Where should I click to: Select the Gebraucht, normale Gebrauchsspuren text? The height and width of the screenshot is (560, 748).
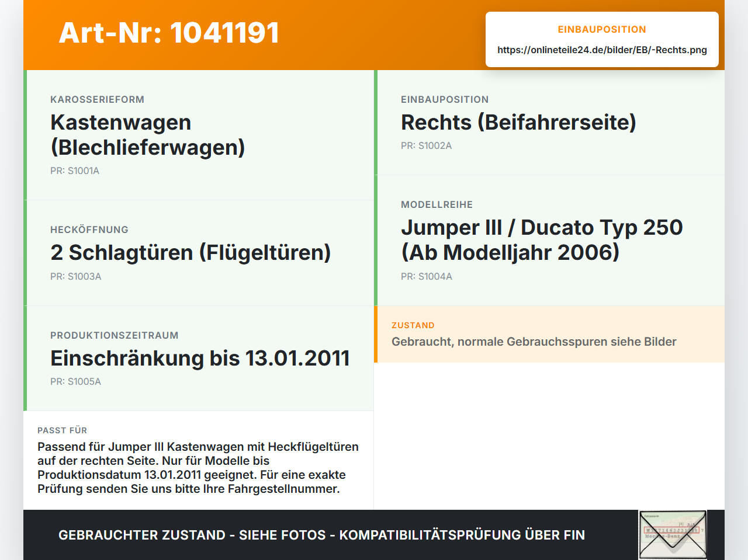tap(534, 342)
